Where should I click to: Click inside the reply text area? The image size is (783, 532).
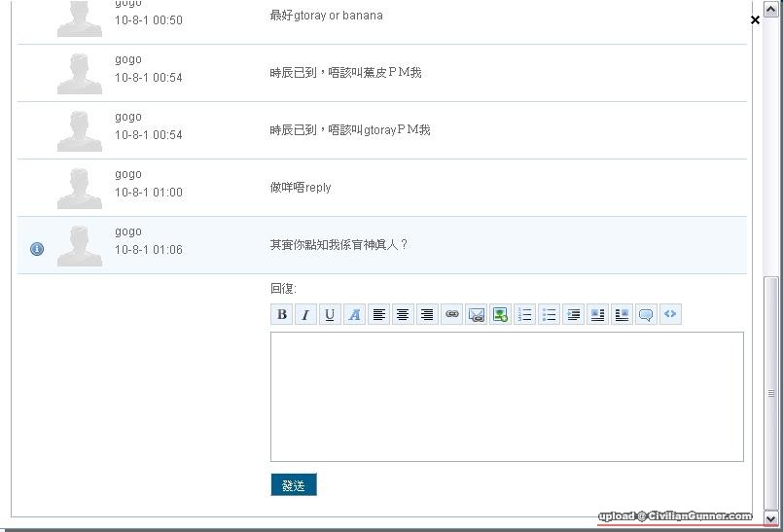coord(507,396)
